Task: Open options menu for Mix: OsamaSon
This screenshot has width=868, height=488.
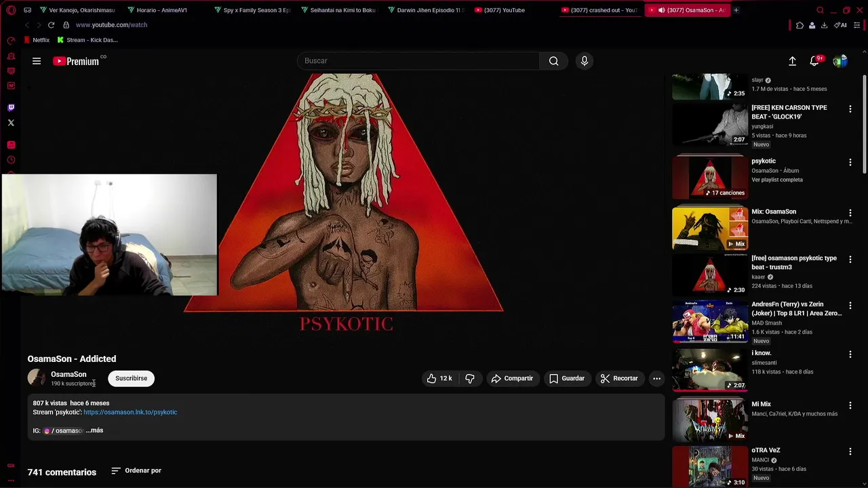Action: [850, 213]
